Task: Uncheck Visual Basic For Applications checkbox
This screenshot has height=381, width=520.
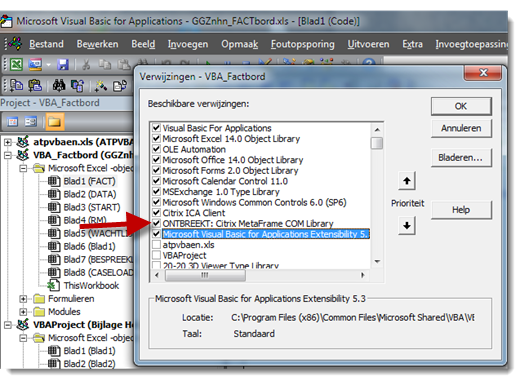Action: coord(156,128)
